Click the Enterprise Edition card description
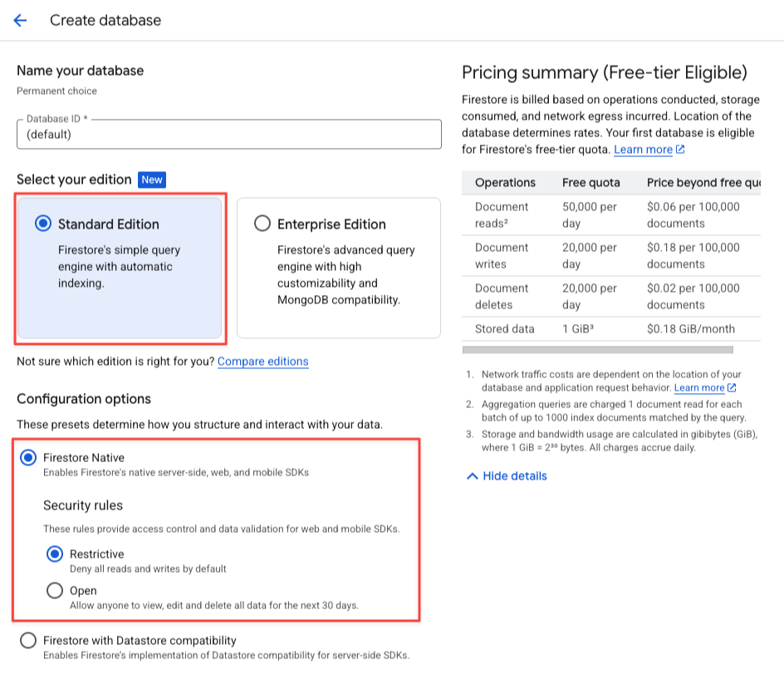The height and width of the screenshot is (674, 784). pyautogui.click(x=345, y=274)
